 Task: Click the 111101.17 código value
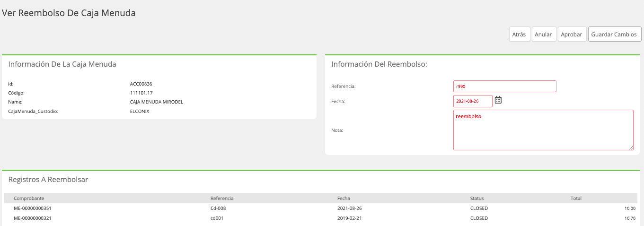(x=141, y=93)
